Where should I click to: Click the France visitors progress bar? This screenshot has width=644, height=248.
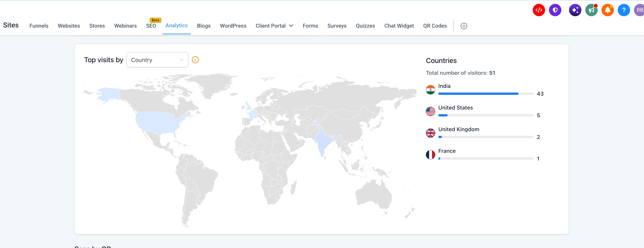[486, 159]
